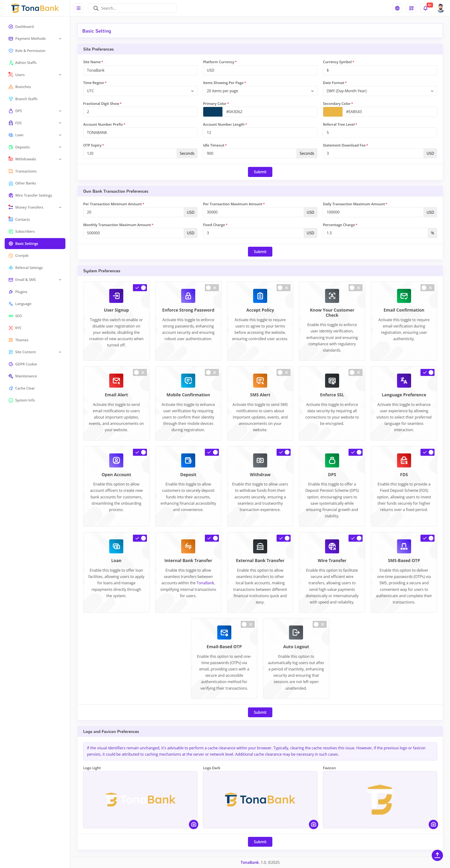Submit the Site Preferences form
Screen dimensions: 450x868
(x=260, y=172)
